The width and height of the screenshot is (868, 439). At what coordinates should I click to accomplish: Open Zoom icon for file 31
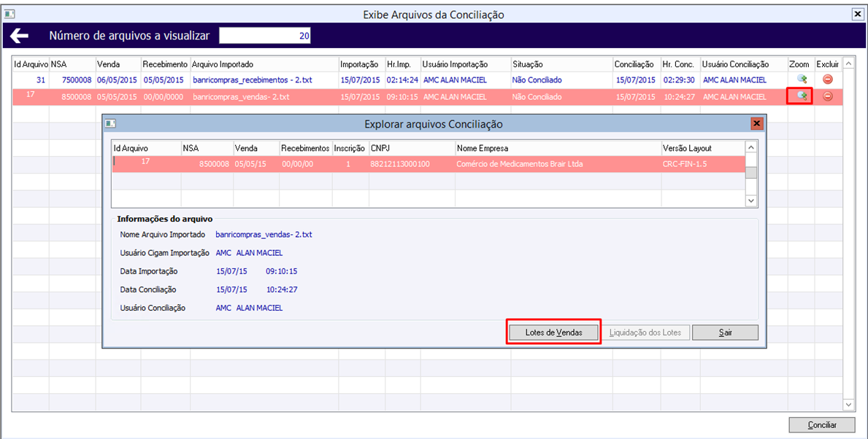click(x=800, y=79)
